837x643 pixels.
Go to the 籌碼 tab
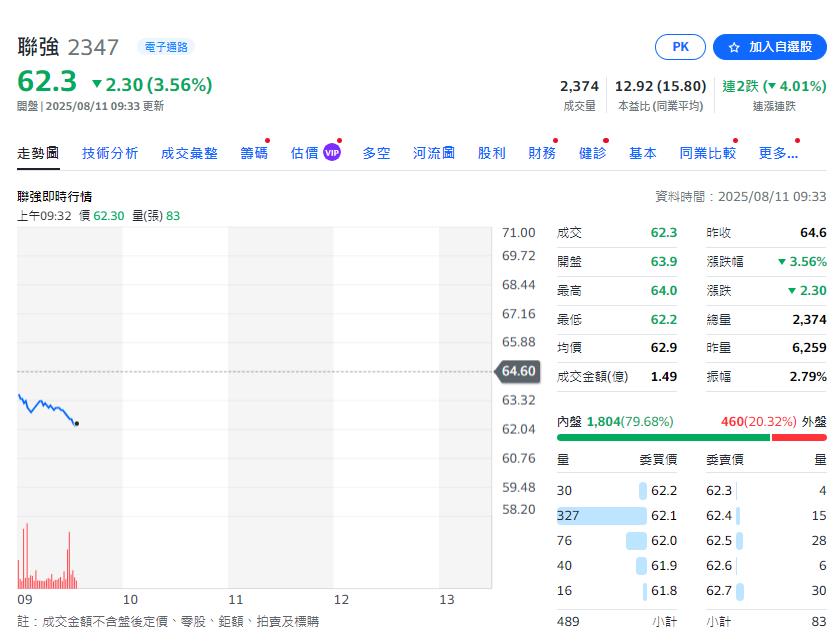[254, 153]
